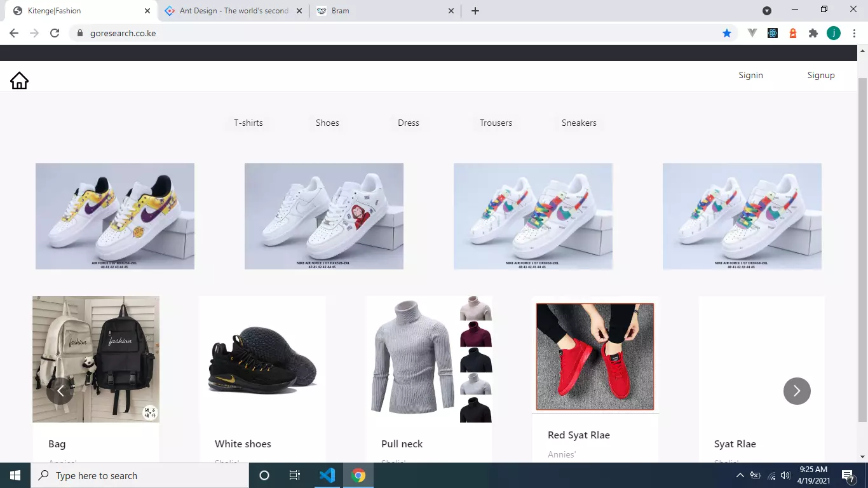868x488 pixels.
Task: Select the Kitenge|Fashion tab
Action: (x=80, y=11)
